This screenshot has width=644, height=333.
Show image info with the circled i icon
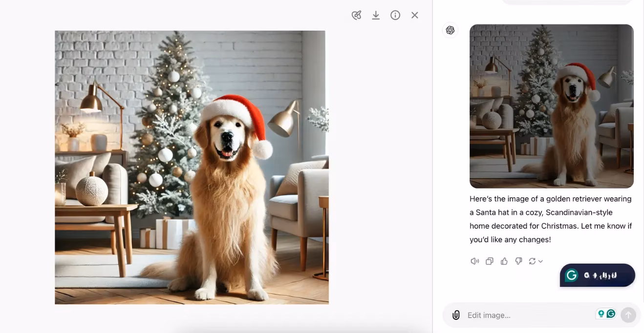(395, 15)
